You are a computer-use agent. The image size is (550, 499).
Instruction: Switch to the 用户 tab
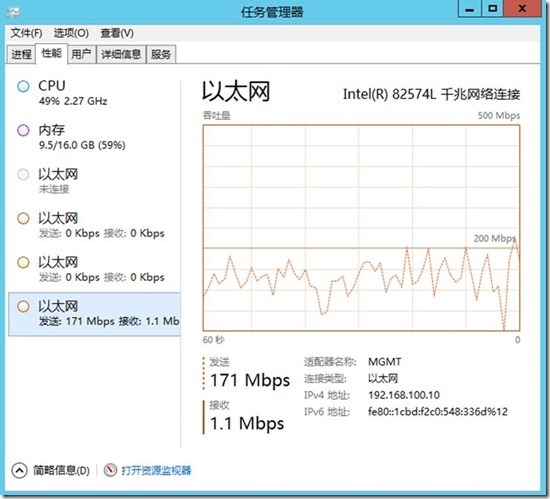(x=81, y=54)
